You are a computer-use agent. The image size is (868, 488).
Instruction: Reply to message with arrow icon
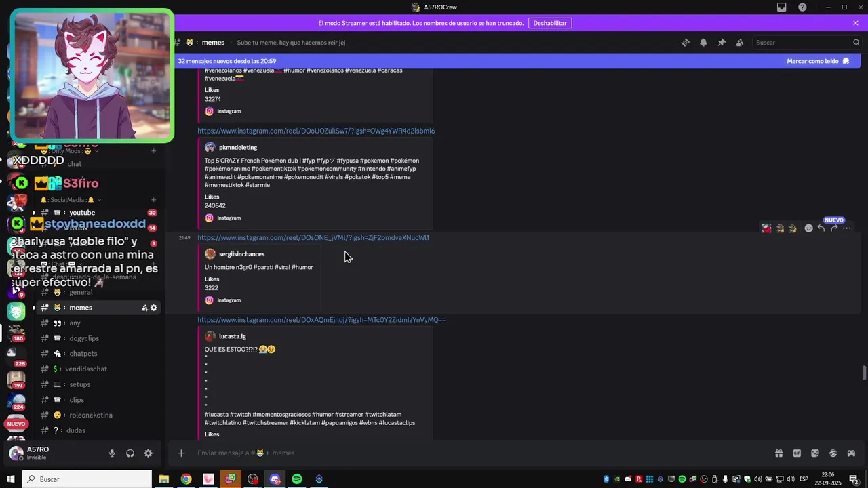pyautogui.click(x=821, y=228)
